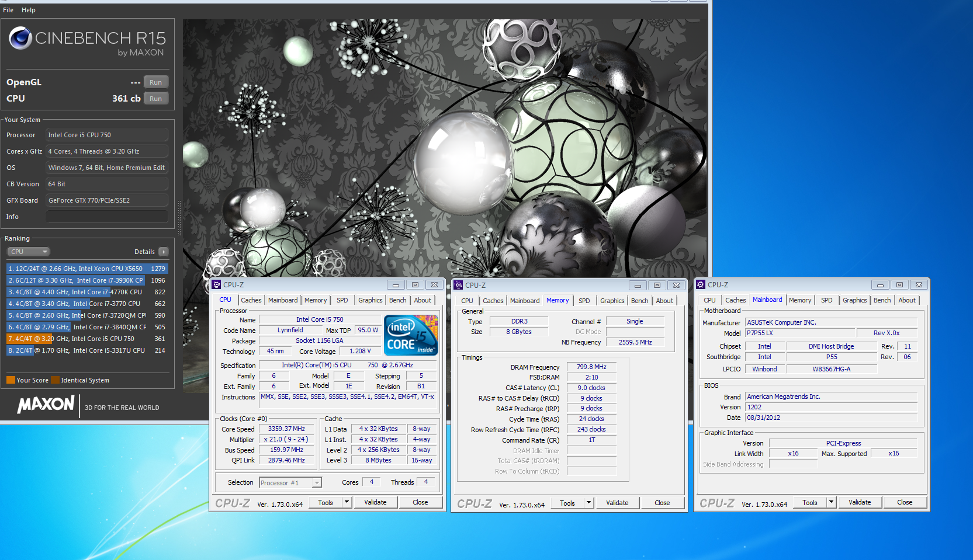This screenshot has width=973, height=560.
Task: Click the Multiplier value x 21.0
Action: pyautogui.click(x=286, y=439)
